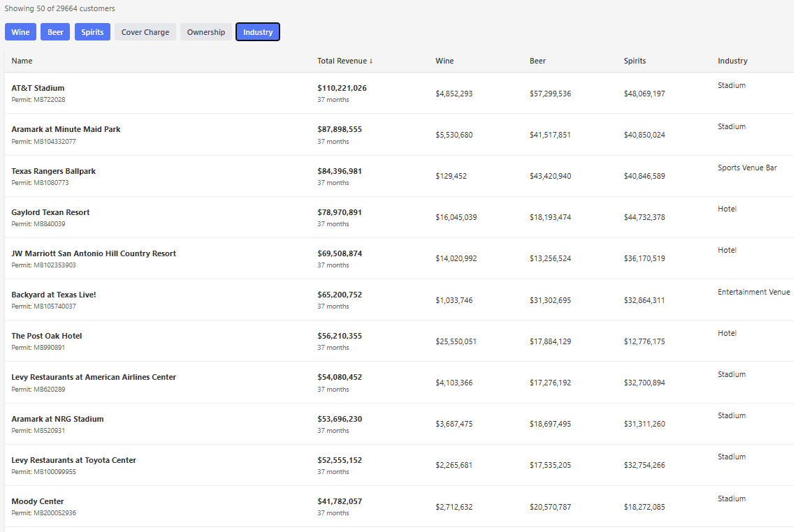The height and width of the screenshot is (532, 805).
Task: Toggle the Spirits column filter button
Action: tap(92, 31)
